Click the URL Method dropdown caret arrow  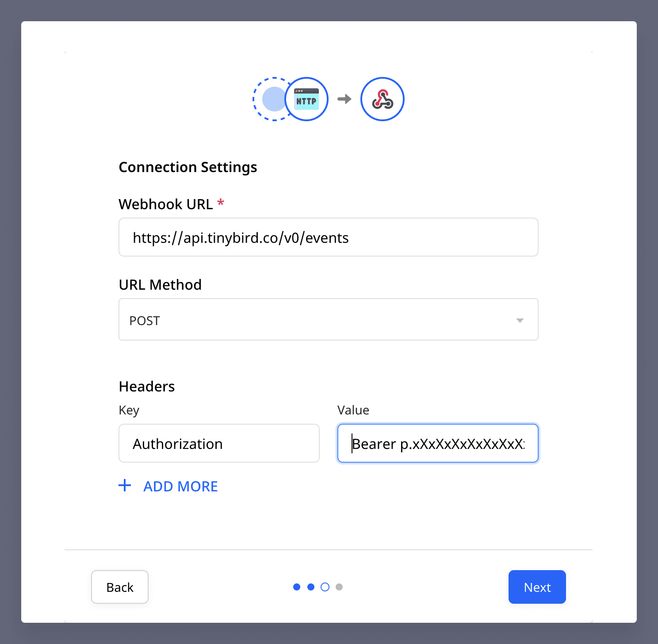pyautogui.click(x=520, y=320)
